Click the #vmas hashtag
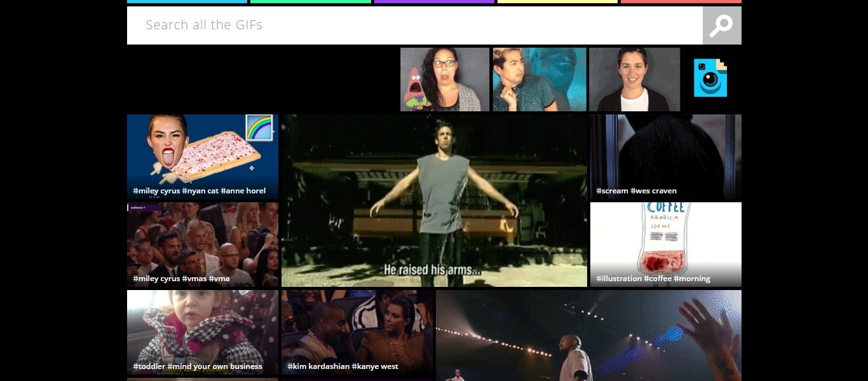 click(x=194, y=279)
